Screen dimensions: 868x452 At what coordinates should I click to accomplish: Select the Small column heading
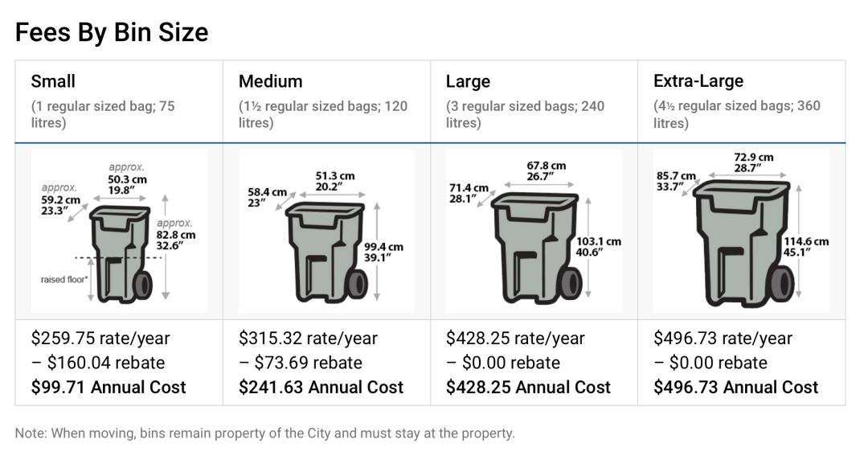point(53,81)
